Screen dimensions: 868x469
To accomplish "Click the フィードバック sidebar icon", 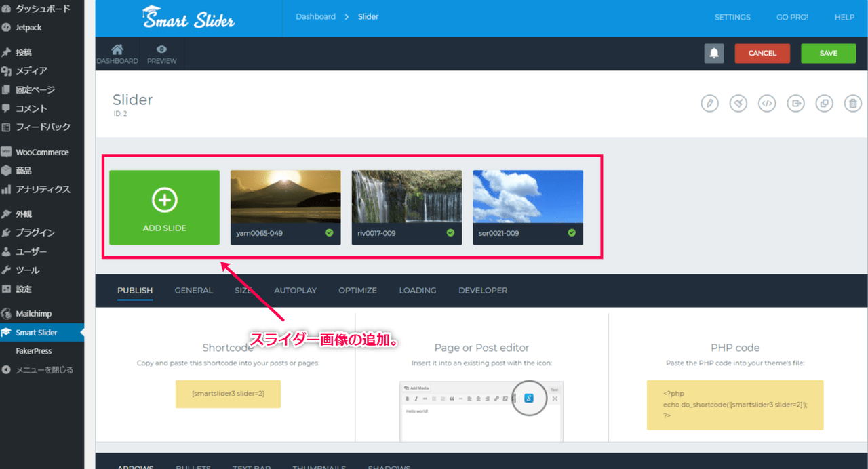I will click(7, 127).
